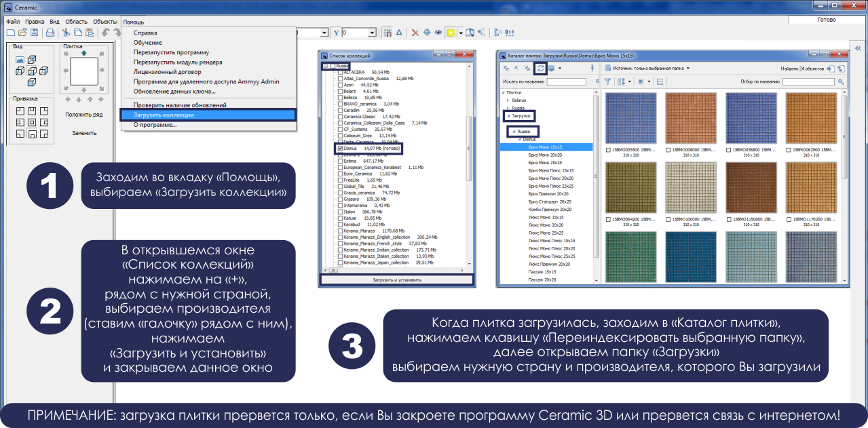Image resolution: width=868 pixels, height=428 pixels.
Task: Open the 'Объекты' menu
Action: [x=105, y=22]
